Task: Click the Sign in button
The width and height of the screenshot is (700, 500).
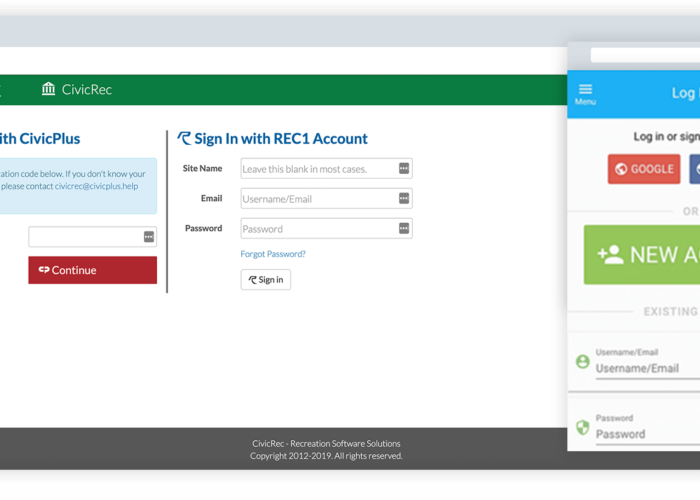Action: tap(266, 279)
